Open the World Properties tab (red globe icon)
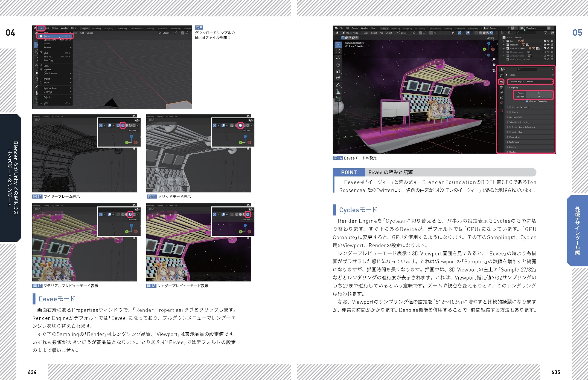Viewport: 588px width, 380px height. pyautogui.click(x=501, y=103)
